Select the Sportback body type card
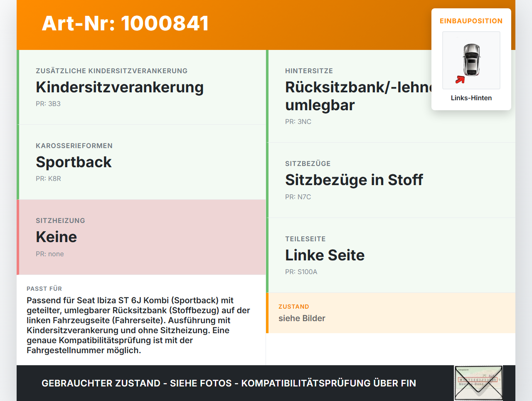Viewport: 532px width, 401px height. point(141,162)
